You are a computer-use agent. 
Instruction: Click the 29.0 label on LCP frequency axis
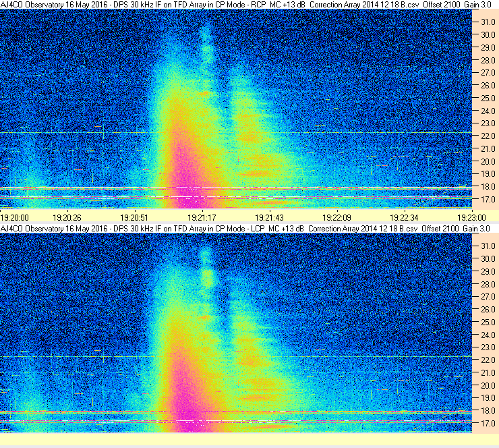[x=488, y=272]
